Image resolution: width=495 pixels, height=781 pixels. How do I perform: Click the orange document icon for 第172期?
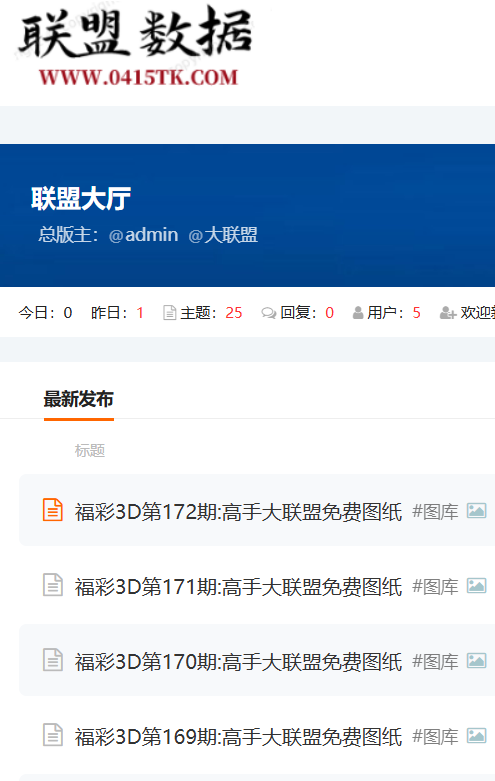[53, 510]
